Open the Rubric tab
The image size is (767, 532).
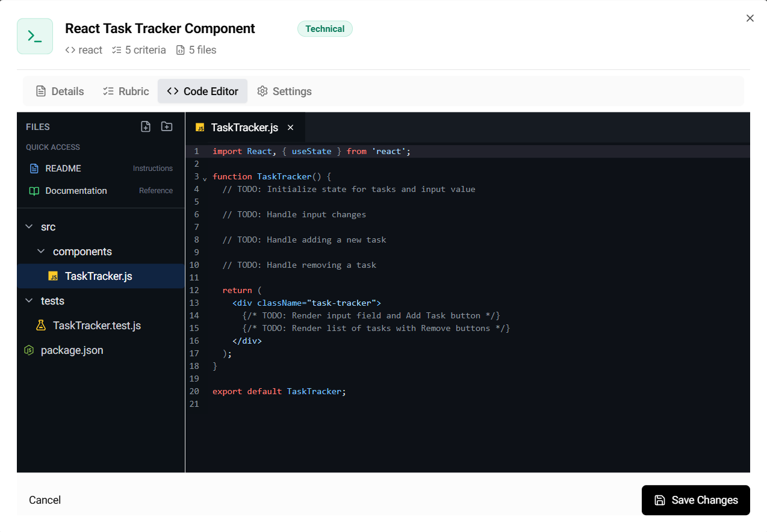[126, 91]
